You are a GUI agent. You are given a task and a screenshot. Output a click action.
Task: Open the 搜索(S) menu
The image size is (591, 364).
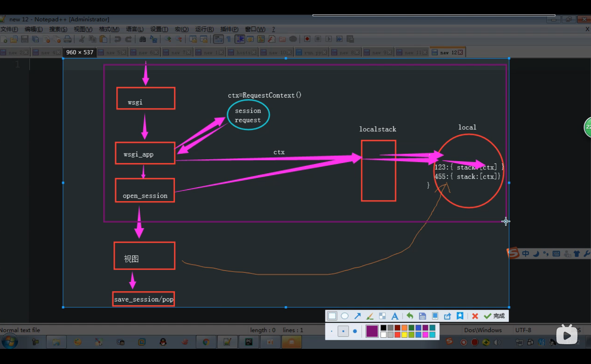tap(58, 29)
